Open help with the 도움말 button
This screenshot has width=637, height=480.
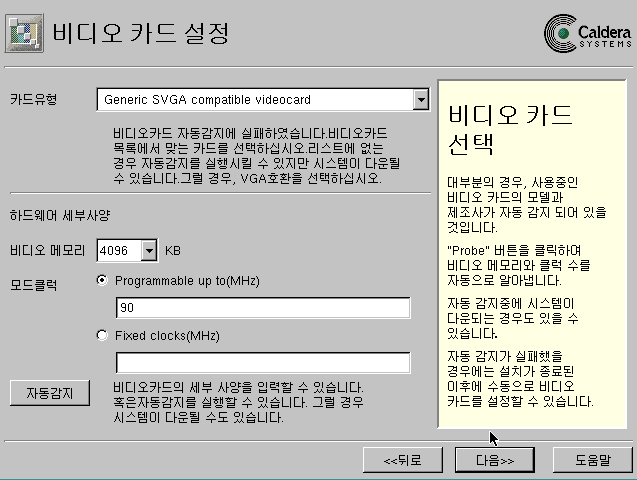[592, 460]
